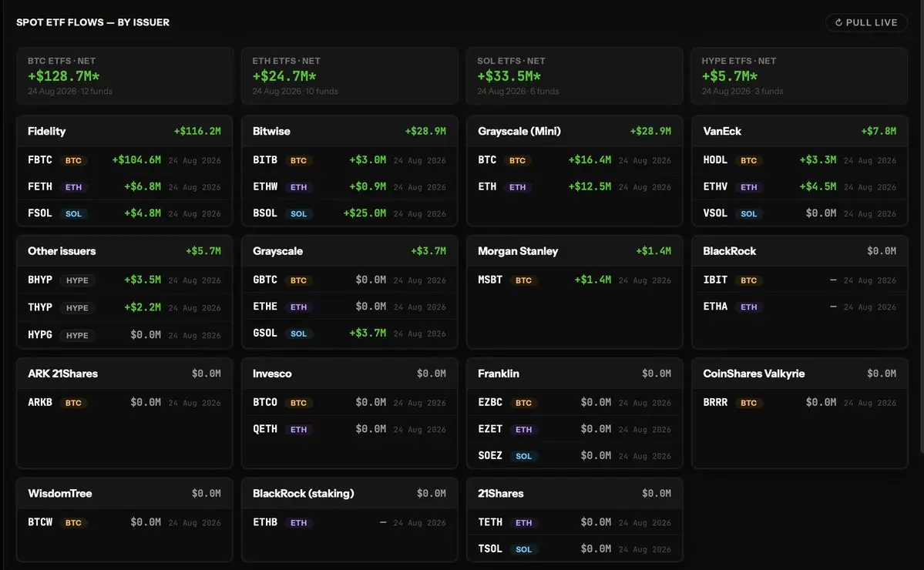
Task: Click the ETH tag next to QETH
Action: point(298,430)
